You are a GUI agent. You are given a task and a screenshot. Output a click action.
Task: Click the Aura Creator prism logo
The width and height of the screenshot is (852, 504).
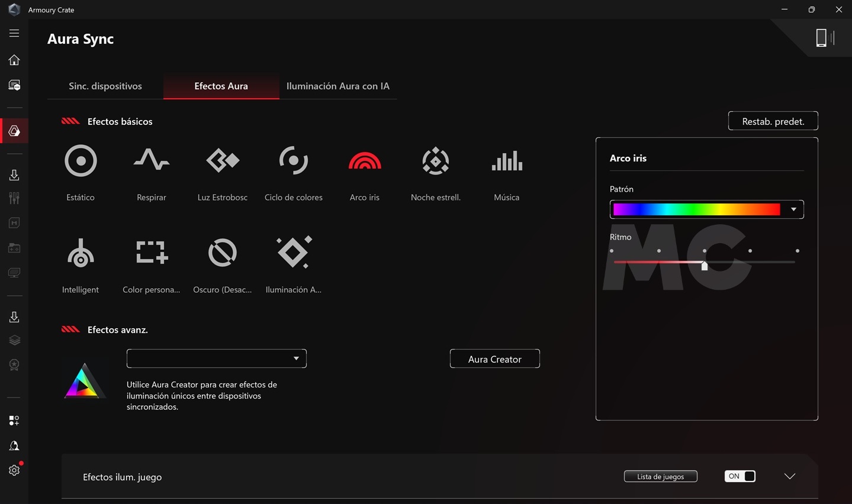click(84, 380)
